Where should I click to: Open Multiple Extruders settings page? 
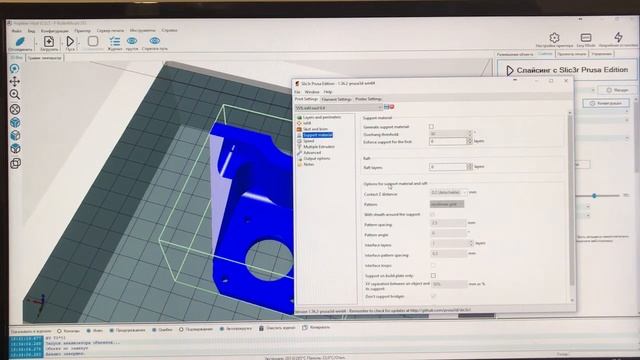pyautogui.click(x=319, y=147)
